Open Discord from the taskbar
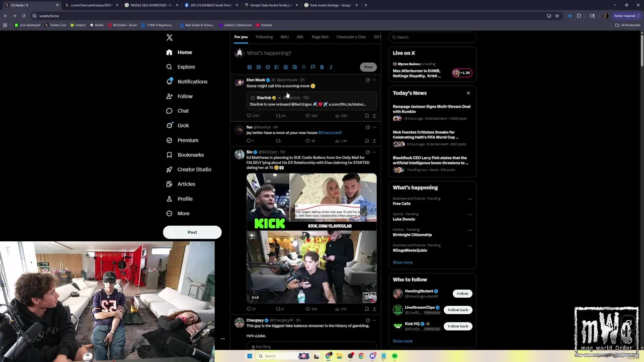644x362 pixels. [x=372, y=356]
